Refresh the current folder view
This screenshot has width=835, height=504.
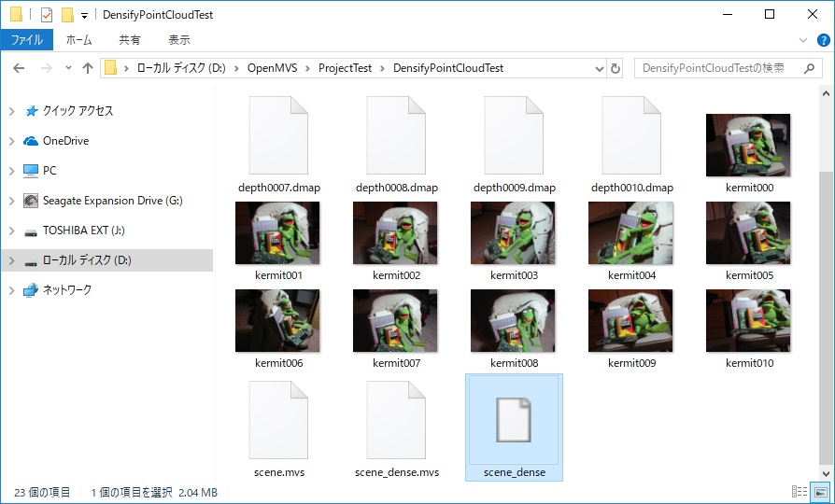click(616, 68)
